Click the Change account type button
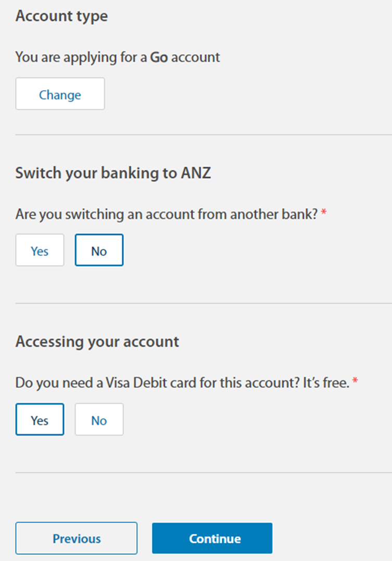 pyautogui.click(x=60, y=94)
